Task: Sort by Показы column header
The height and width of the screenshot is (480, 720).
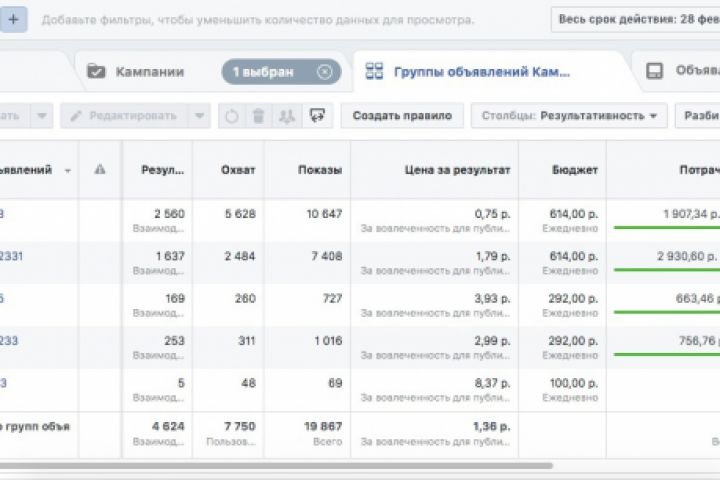Action: pyautogui.click(x=320, y=170)
